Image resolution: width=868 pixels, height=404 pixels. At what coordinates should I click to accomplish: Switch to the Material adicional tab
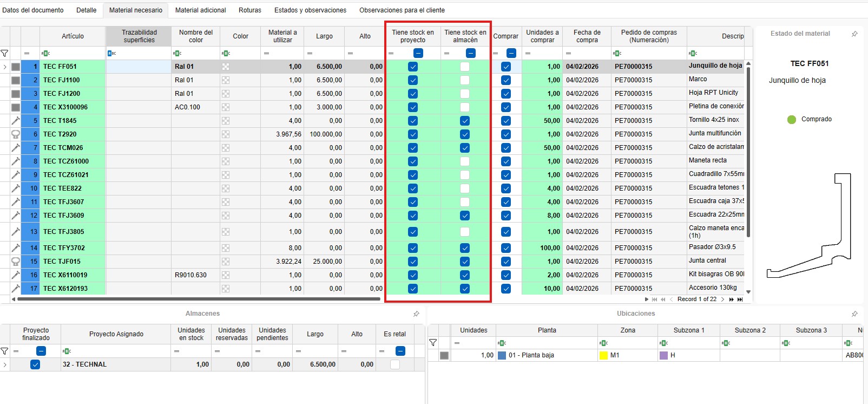[200, 10]
